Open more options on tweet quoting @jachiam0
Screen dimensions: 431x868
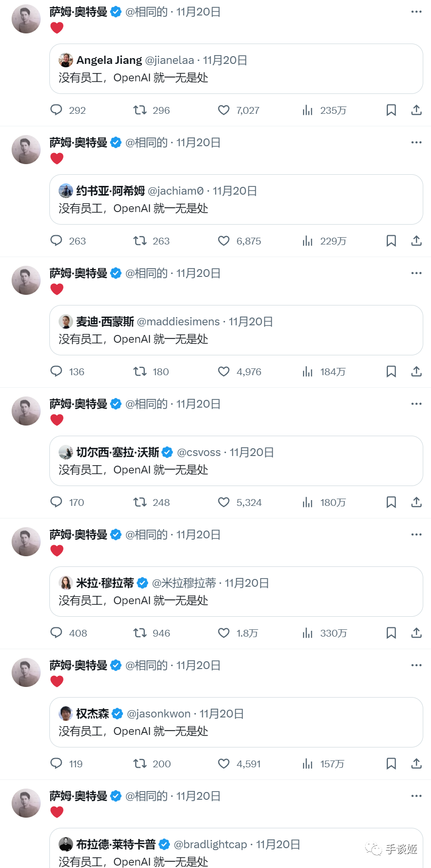tap(416, 142)
